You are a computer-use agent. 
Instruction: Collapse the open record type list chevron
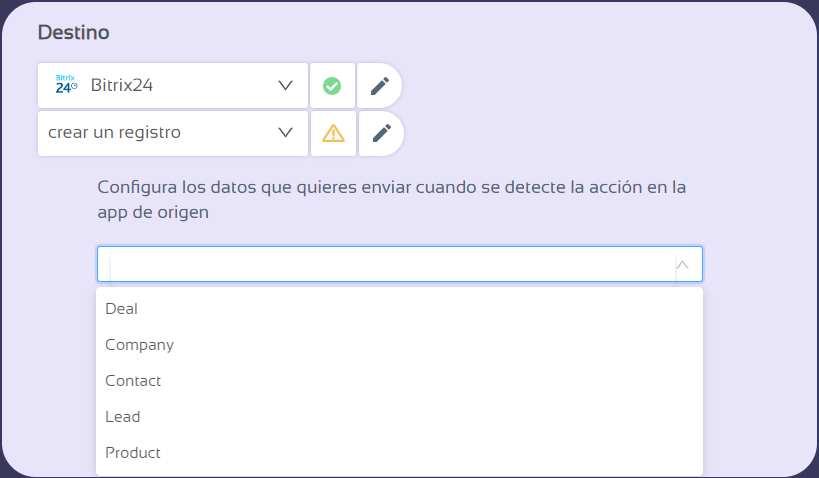[x=683, y=265]
